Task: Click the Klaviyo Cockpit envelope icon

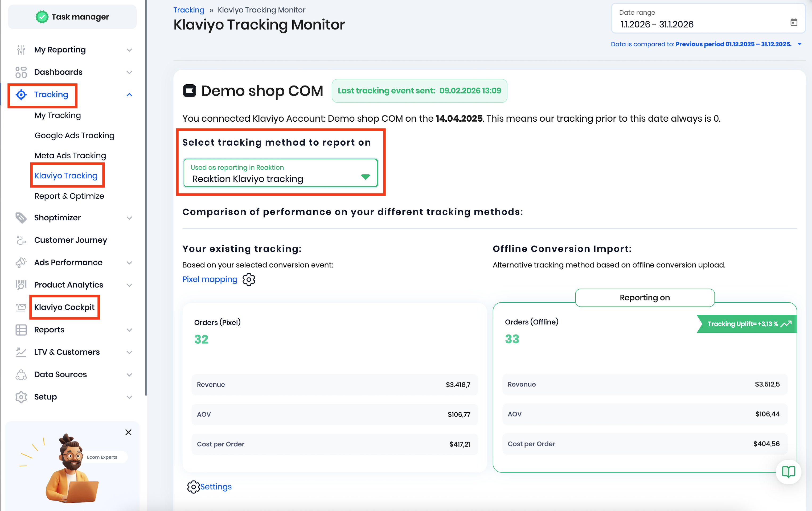Action: [21, 307]
